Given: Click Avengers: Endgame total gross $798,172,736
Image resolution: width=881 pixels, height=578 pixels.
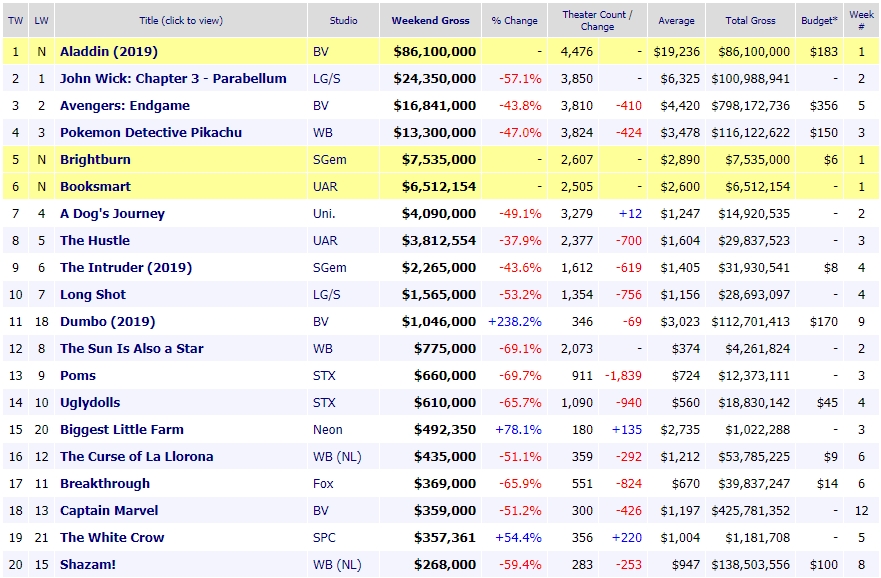Looking at the screenshot, I should (751, 106).
